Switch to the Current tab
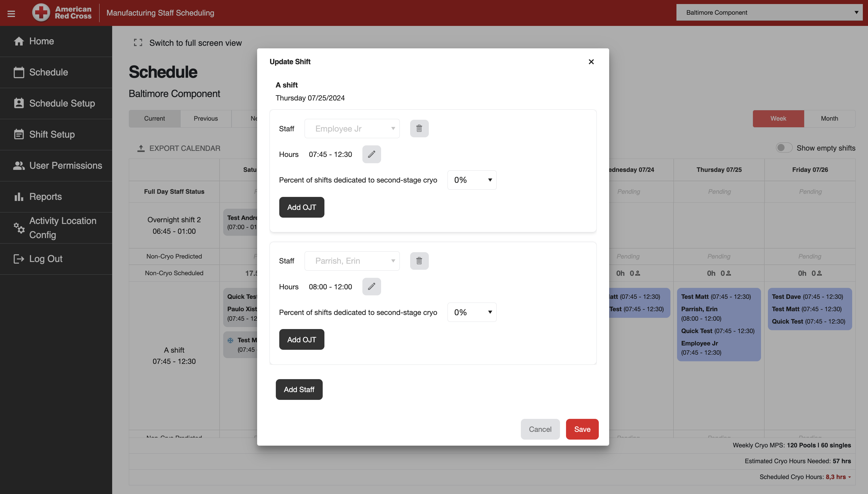The height and width of the screenshot is (494, 868). point(154,118)
